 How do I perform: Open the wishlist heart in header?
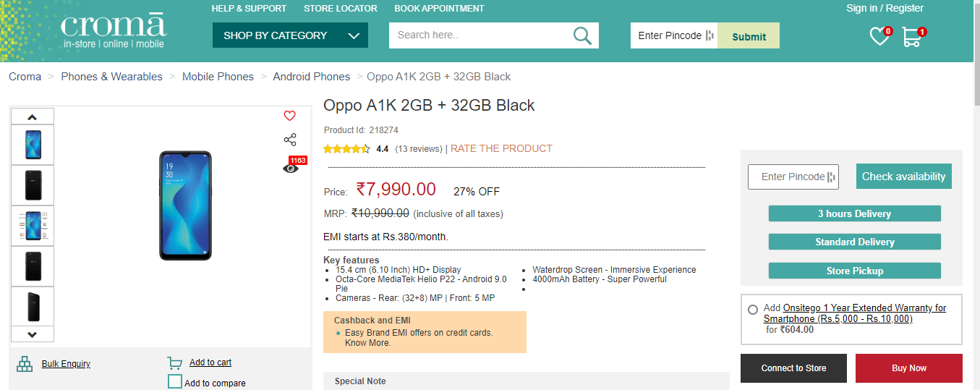coord(879,36)
